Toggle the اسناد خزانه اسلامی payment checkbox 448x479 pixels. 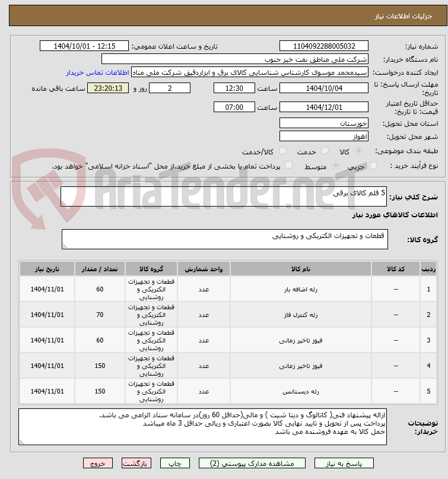tap(288, 165)
